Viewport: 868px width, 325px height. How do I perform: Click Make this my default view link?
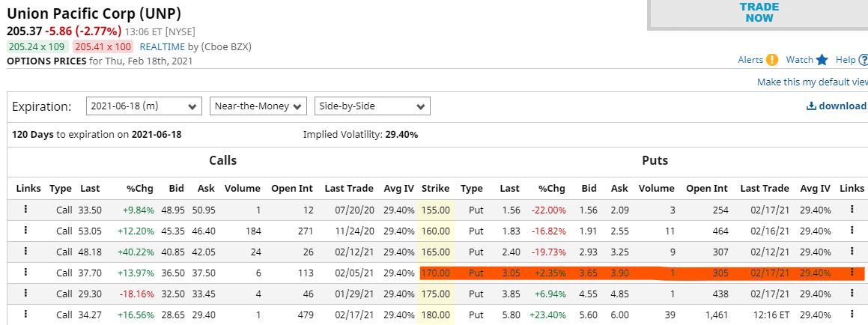tap(812, 82)
